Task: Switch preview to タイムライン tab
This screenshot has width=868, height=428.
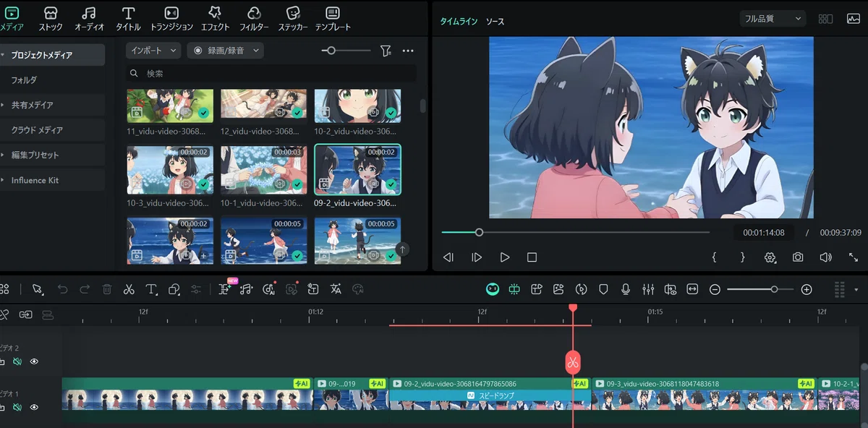Action: (459, 22)
